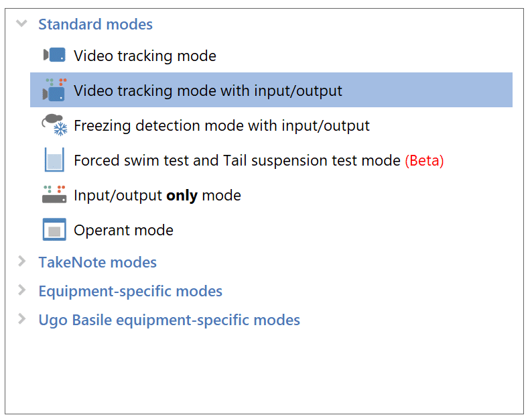Screen dimensions: 532x415
Task: Select Video tracking mode with input/output
Action: [271, 90]
